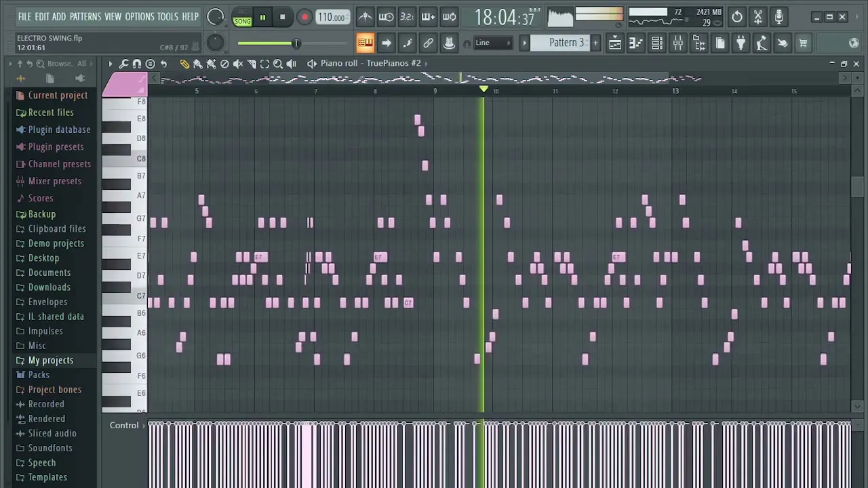Open the Tempo tapper icon

(x=762, y=43)
